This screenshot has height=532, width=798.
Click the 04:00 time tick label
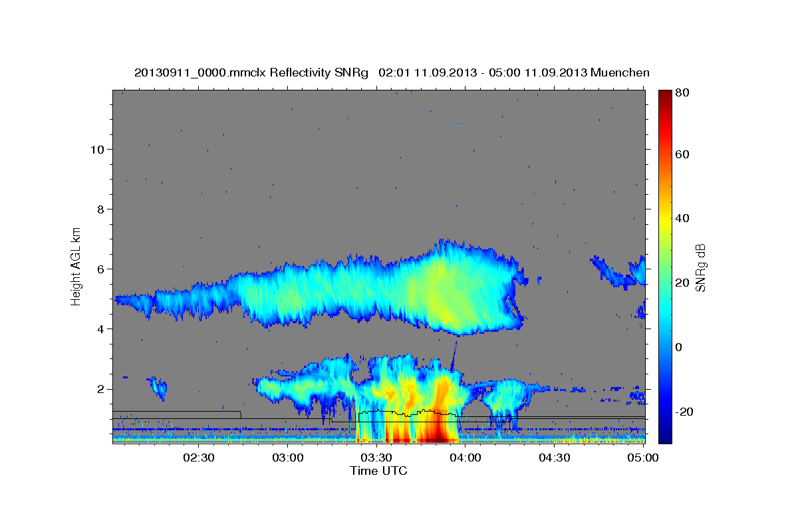465,458
